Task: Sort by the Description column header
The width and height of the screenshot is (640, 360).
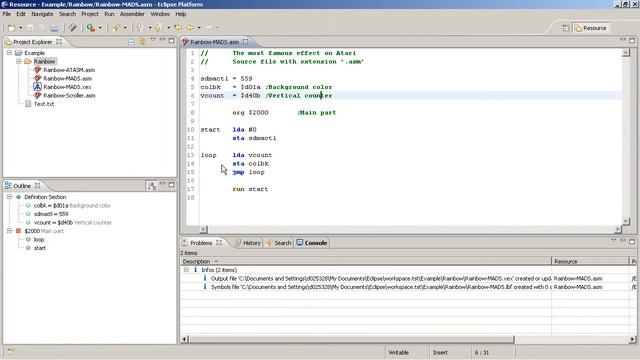Action: pyautogui.click(x=366, y=261)
